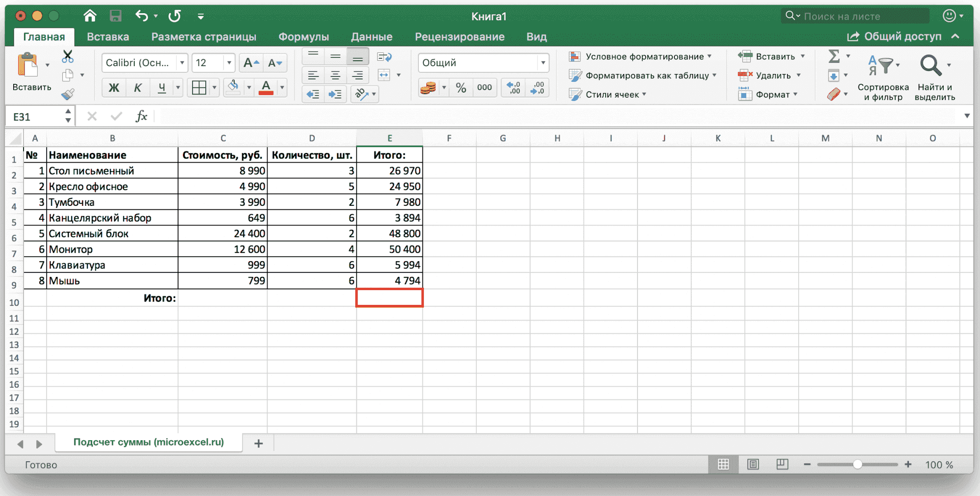This screenshot has height=496, width=980.
Task: Toggle italic formatting (К)
Action: [x=138, y=88]
